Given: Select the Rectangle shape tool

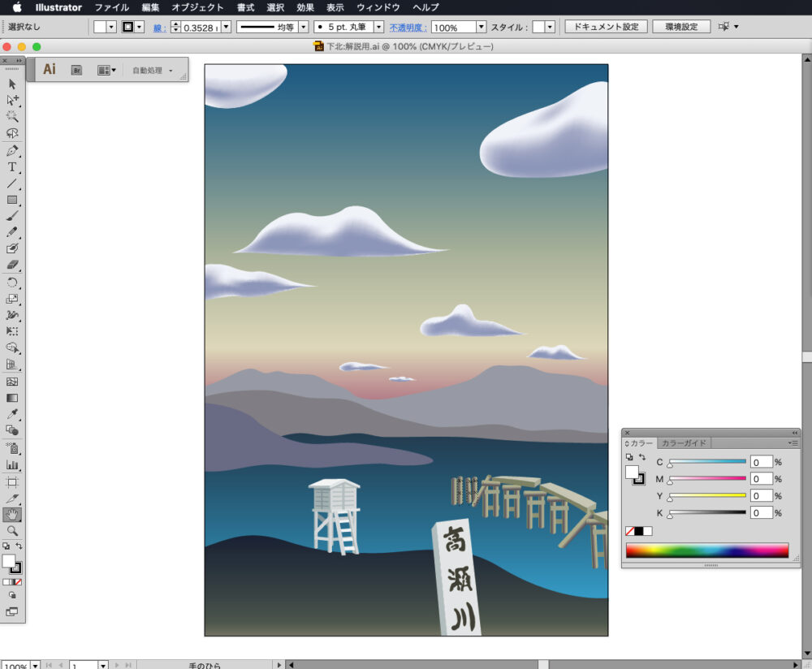Looking at the screenshot, I should 12,200.
